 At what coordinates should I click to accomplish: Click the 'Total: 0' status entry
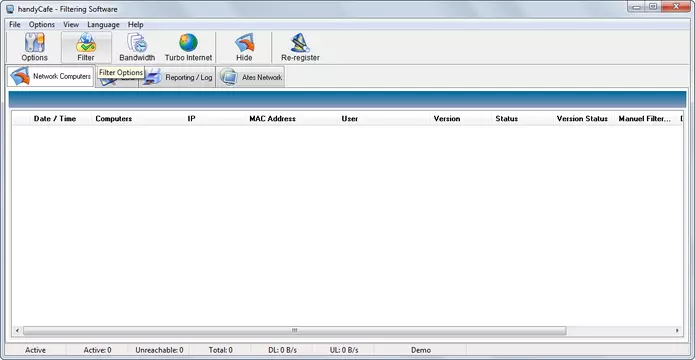coord(221,350)
